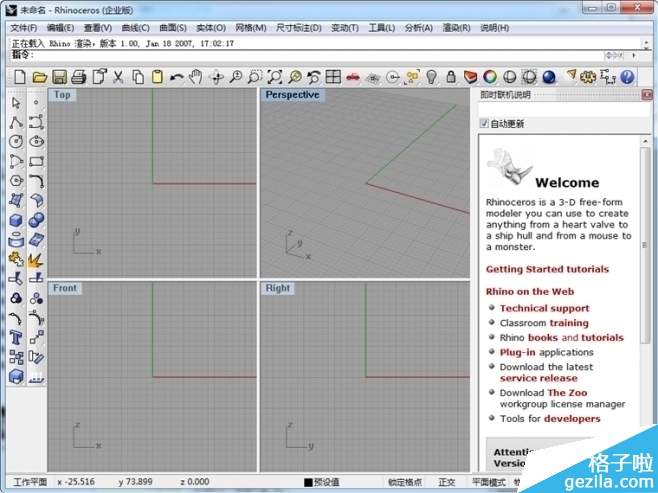Click the Box solid tool icon
658x493 pixels.
click(x=16, y=220)
